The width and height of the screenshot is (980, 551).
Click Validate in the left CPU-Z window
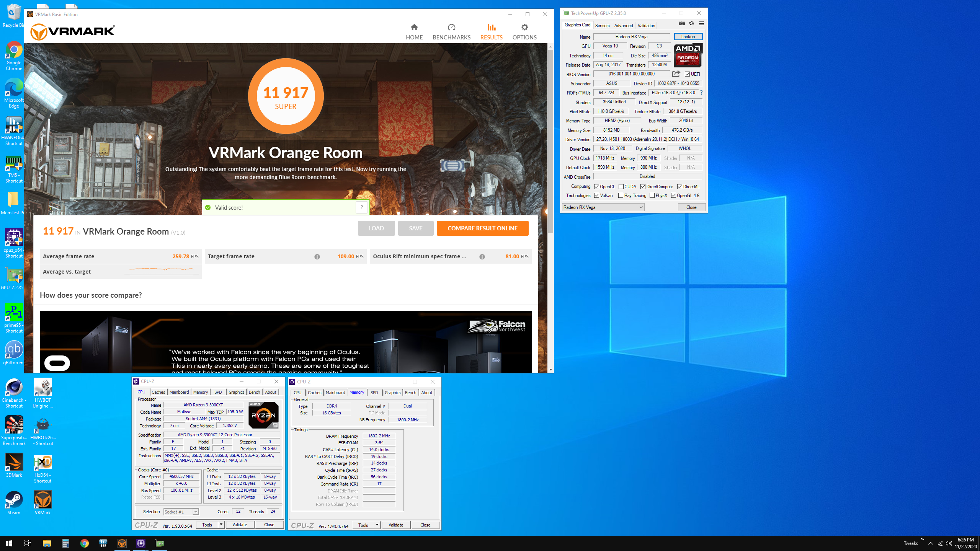240,525
